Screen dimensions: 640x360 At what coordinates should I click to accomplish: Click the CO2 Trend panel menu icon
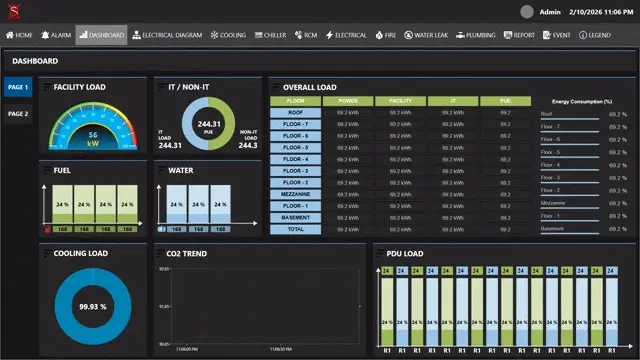coord(160,253)
